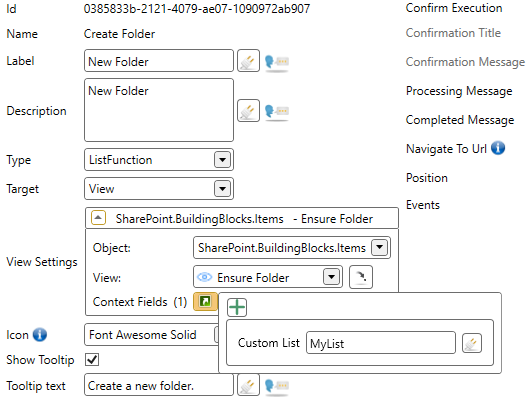The image size is (526, 398).
Task: Open the Target View dropdown
Action: tap(222, 189)
